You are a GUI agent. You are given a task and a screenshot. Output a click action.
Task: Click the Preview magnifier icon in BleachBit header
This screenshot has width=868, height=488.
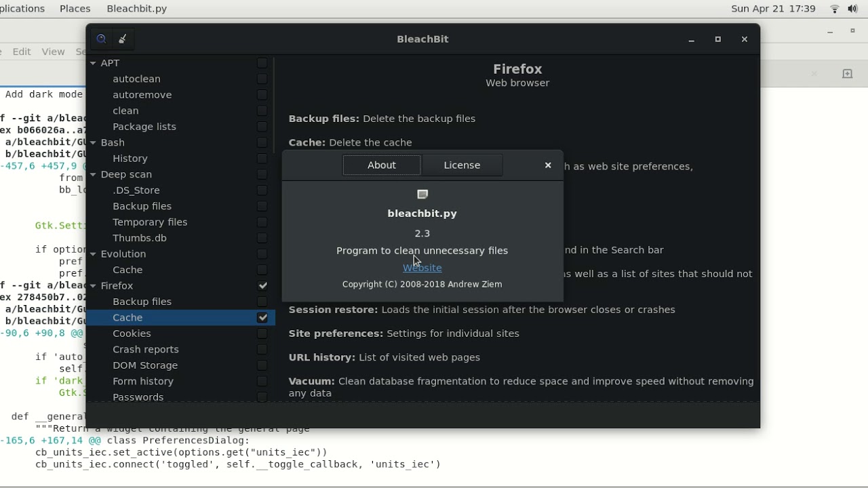click(101, 39)
